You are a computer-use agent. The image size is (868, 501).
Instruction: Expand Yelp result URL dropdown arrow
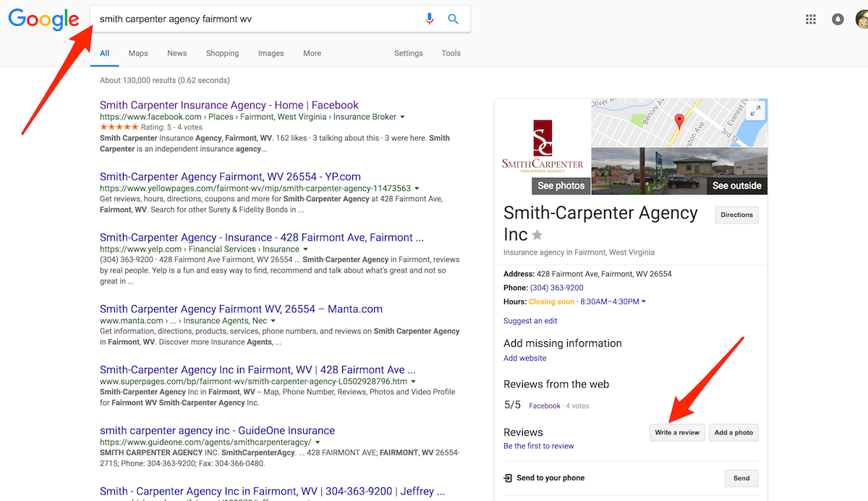(306, 249)
